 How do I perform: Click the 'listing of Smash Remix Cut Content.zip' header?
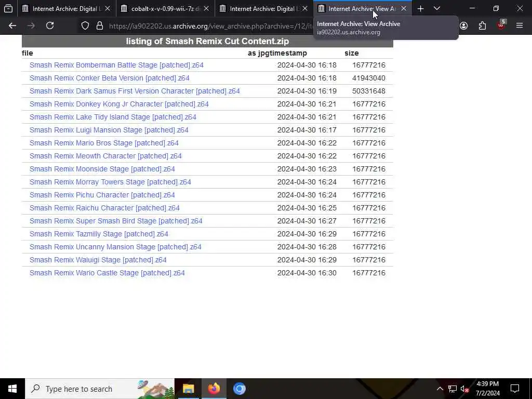coord(207,41)
